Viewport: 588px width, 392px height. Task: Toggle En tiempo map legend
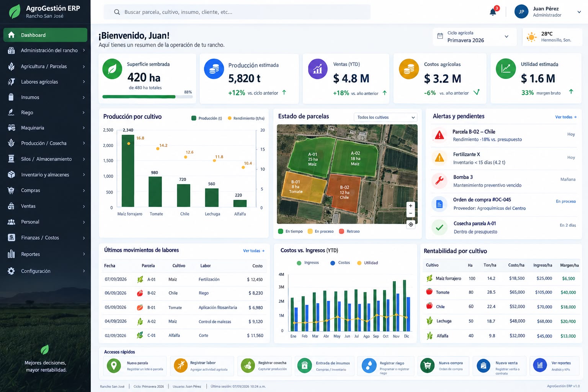(x=291, y=231)
